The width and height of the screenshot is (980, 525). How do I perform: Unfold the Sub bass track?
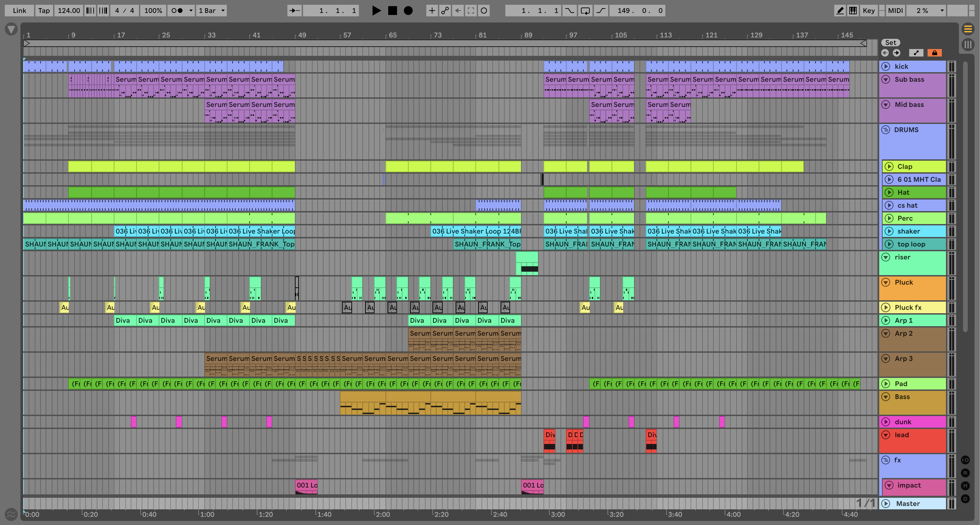point(886,80)
